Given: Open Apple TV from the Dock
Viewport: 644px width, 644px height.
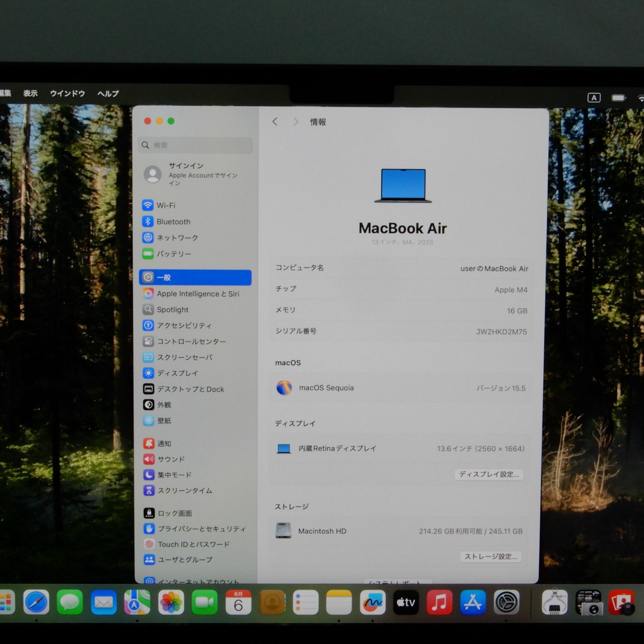Looking at the screenshot, I should coord(406,602).
